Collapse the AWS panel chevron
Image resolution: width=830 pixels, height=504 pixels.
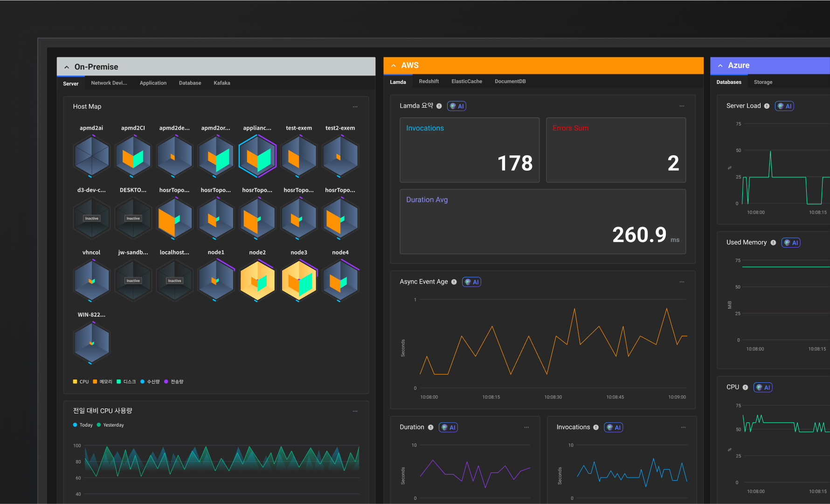point(394,66)
